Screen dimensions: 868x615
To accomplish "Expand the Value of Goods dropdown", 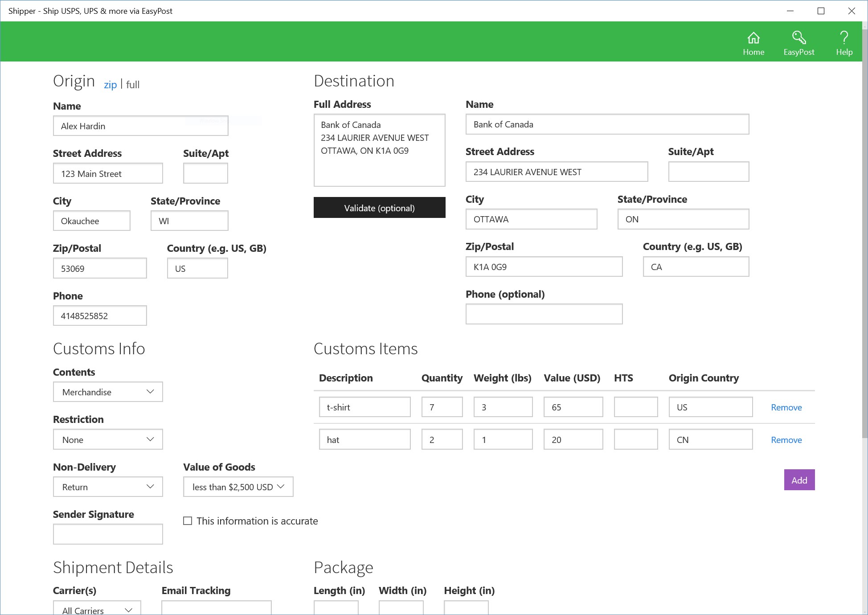I will pyautogui.click(x=238, y=487).
